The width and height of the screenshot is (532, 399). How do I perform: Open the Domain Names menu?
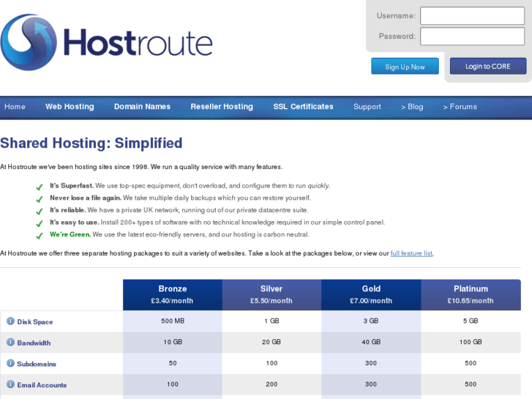tap(142, 107)
